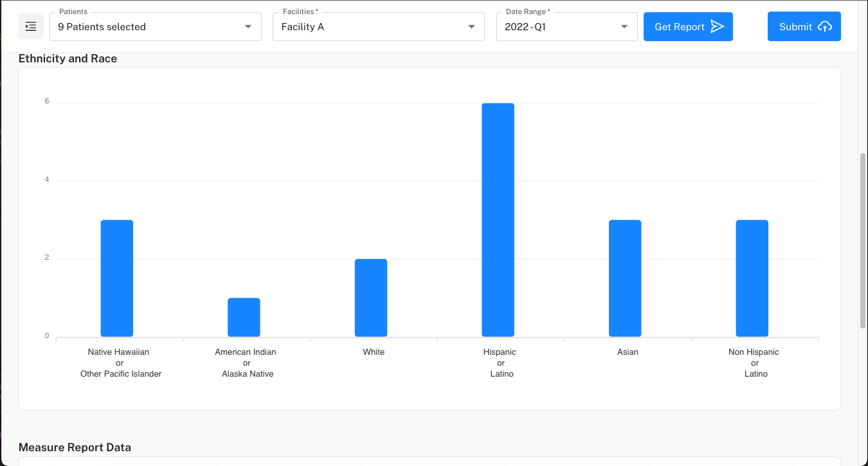The width and height of the screenshot is (868, 466).
Task: Click the paper plane send icon
Action: pos(717,27)
